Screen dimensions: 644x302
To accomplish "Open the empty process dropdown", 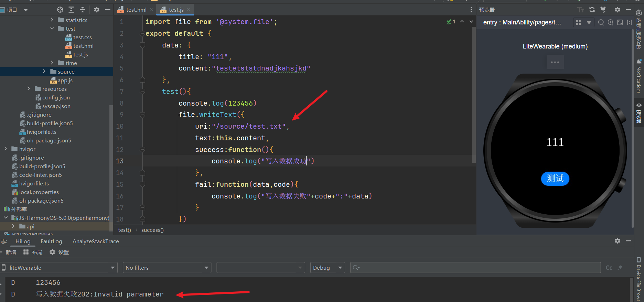I will coord(261,268).
